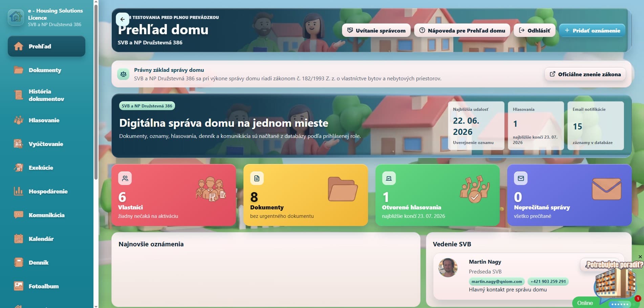Click the Vyúčtovanie calculator icon
The width and height of the screenshot is (644, 308).
[x=18, y=144]
